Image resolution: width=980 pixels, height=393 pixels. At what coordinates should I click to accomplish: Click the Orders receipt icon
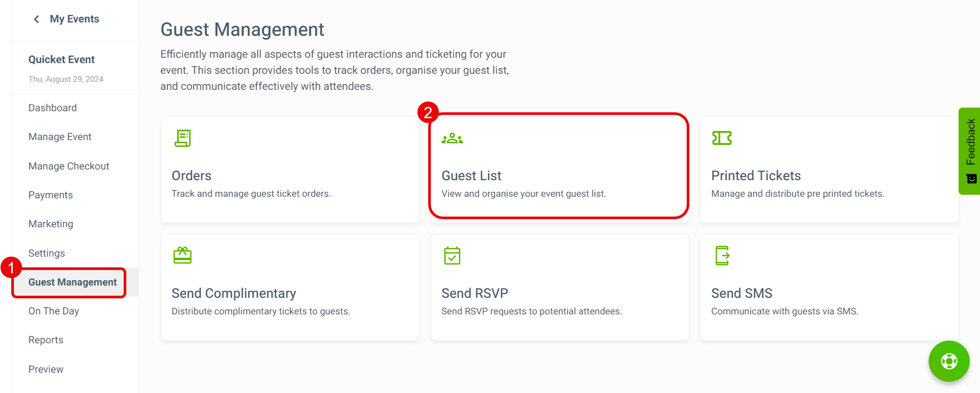[183, 138]
